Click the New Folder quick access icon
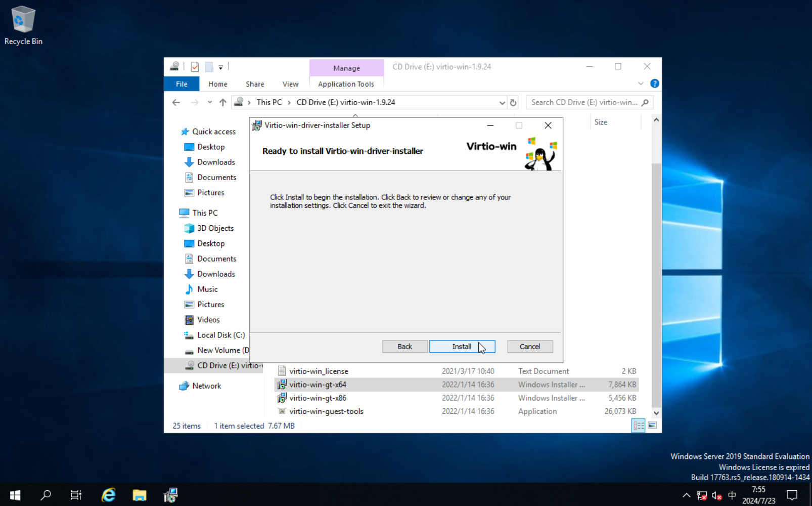The image size is (812, 506). pos(208,66)
